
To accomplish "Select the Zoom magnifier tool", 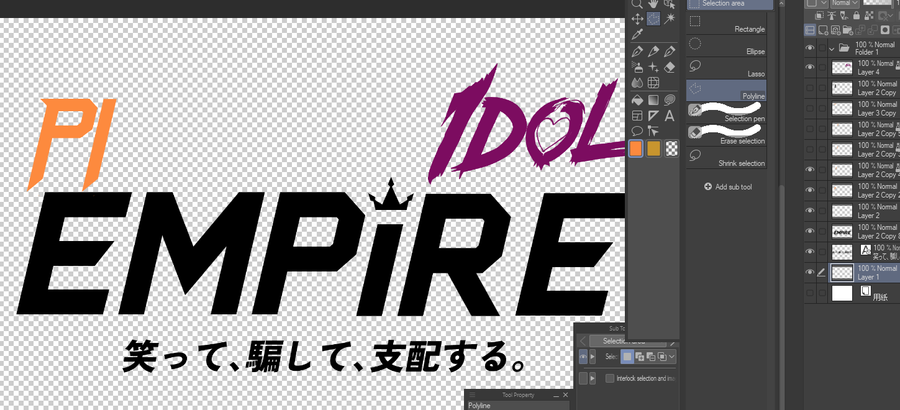I will 637,3.
